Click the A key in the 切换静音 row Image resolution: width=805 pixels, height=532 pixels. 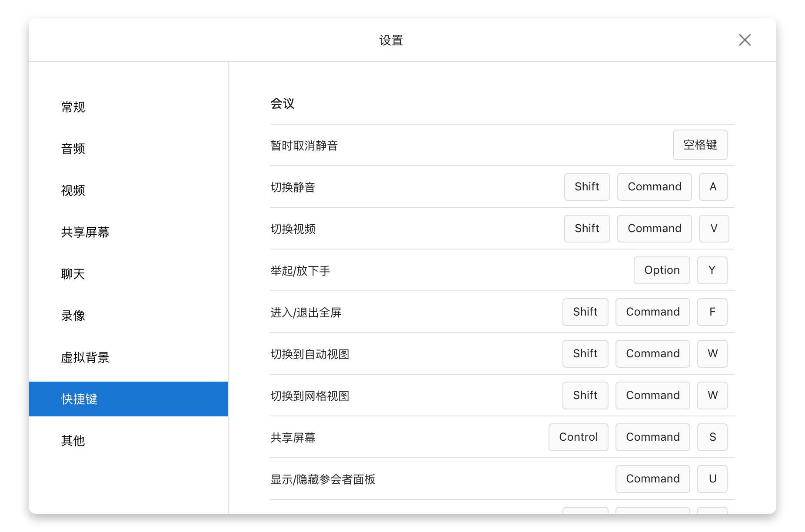click(x=713, y=187)
